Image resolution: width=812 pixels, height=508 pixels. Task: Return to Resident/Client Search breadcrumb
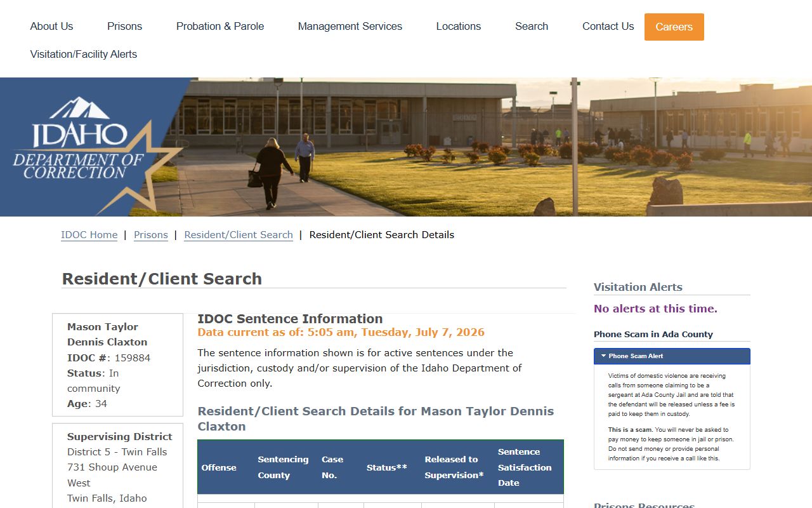click(x=239, y=235)
